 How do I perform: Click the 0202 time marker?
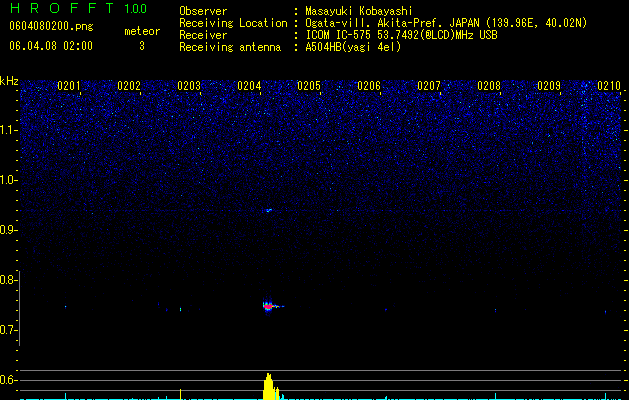(129, 86)
